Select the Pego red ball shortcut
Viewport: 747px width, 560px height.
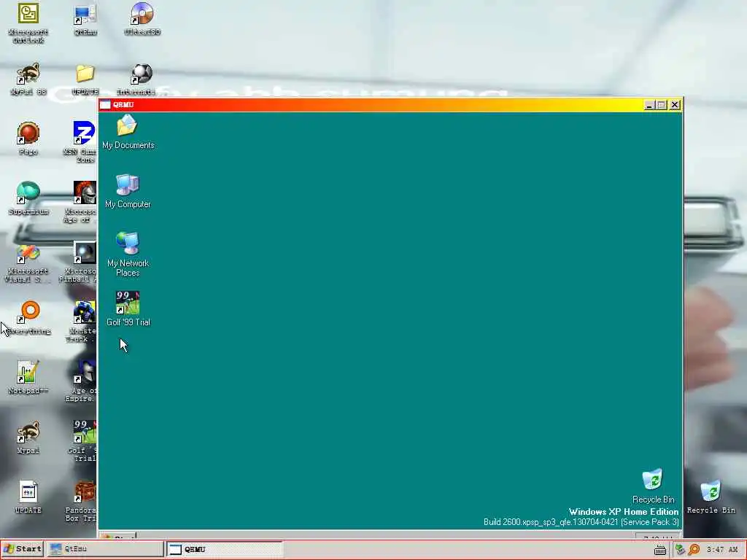(x=28, y=139)
